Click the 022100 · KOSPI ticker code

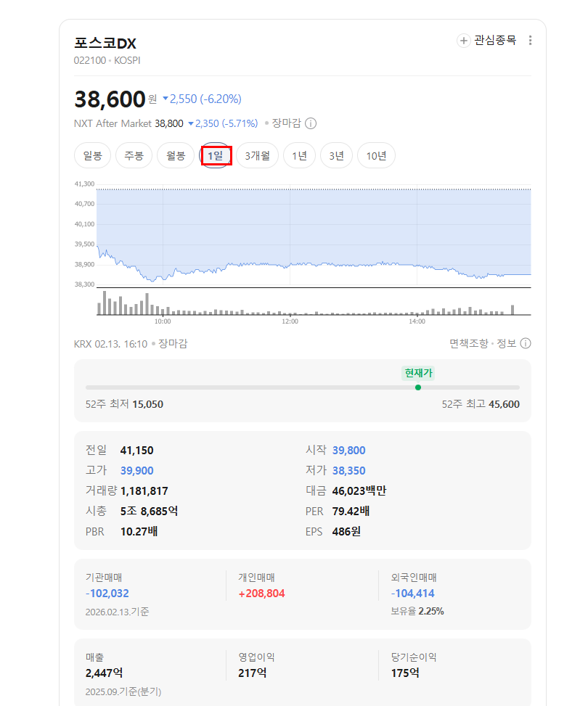(x=107, y=60)
